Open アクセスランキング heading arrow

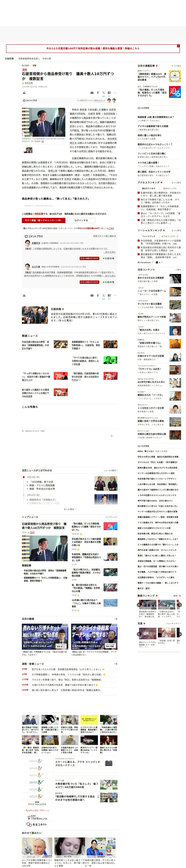coord(150,183)
